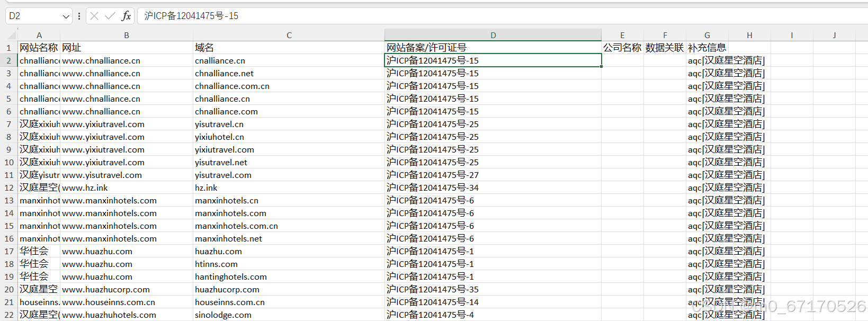Select cell houseinns.com.cn in column C

point(289,302)
